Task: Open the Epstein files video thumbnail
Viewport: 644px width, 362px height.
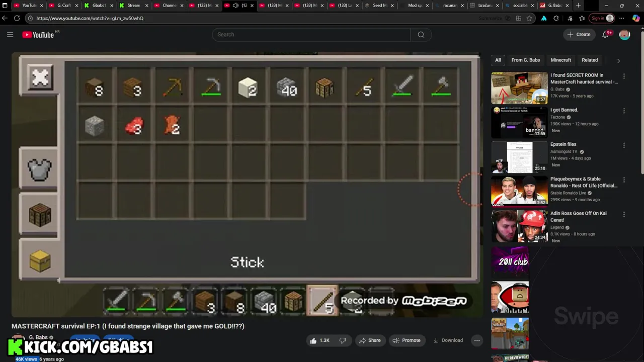Action: (x=519, y=157)
